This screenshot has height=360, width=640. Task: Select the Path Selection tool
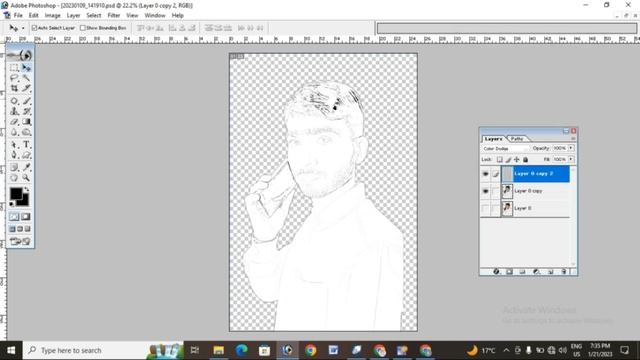tap(14, 144)
